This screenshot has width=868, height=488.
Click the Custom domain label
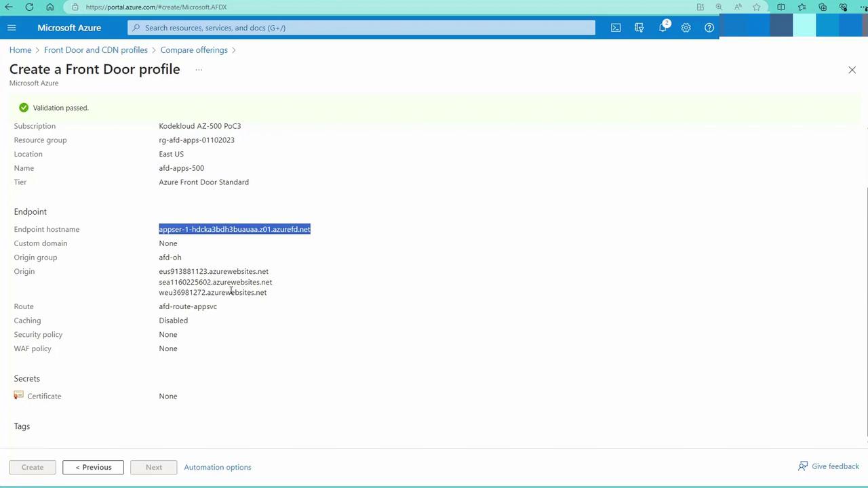pos(41,243)
